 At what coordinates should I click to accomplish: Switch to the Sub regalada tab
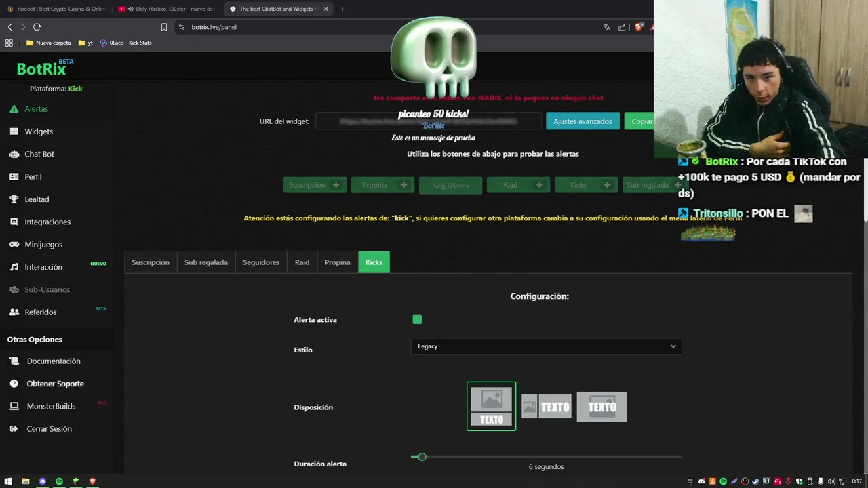click(x=206, y=262)
